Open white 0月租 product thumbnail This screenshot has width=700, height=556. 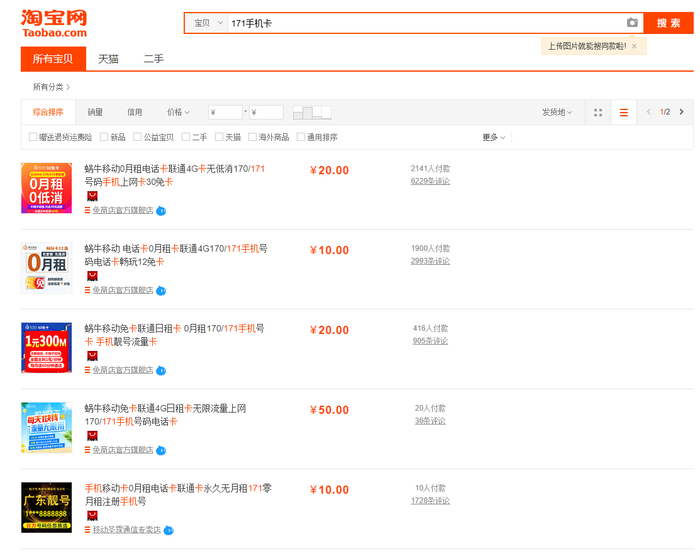(x=46, y=268)
